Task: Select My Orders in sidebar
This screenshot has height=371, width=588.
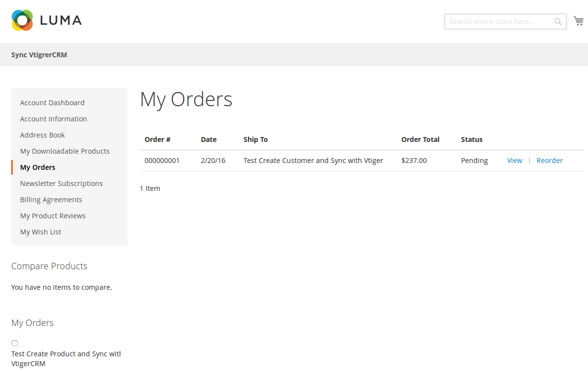Action: [38, 167]
